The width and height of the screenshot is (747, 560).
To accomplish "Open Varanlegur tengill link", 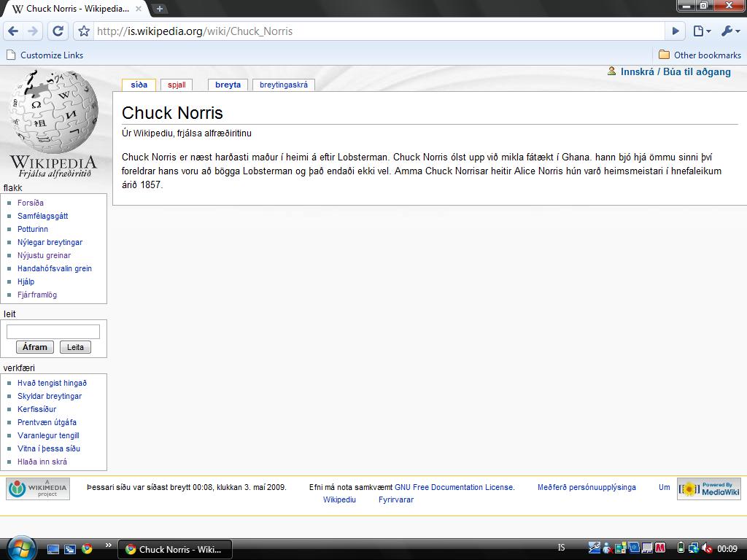I will pos(48,435).
